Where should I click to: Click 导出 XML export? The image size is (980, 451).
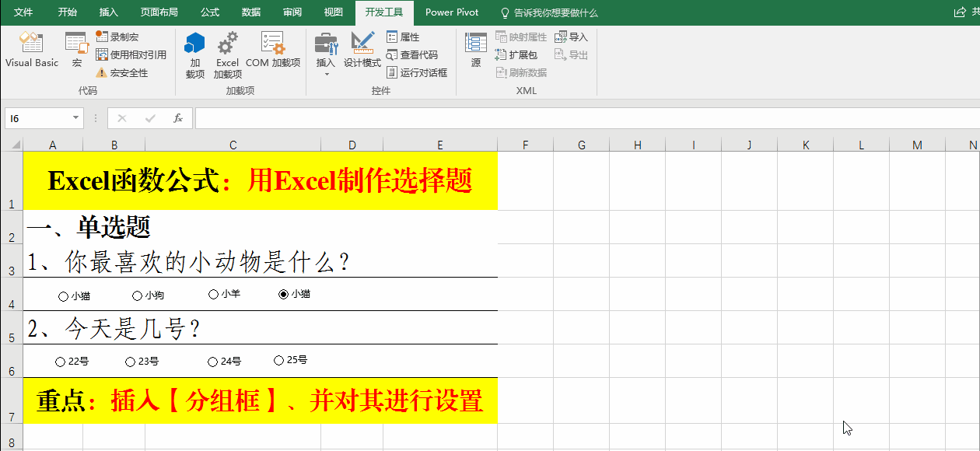[572, 54]
